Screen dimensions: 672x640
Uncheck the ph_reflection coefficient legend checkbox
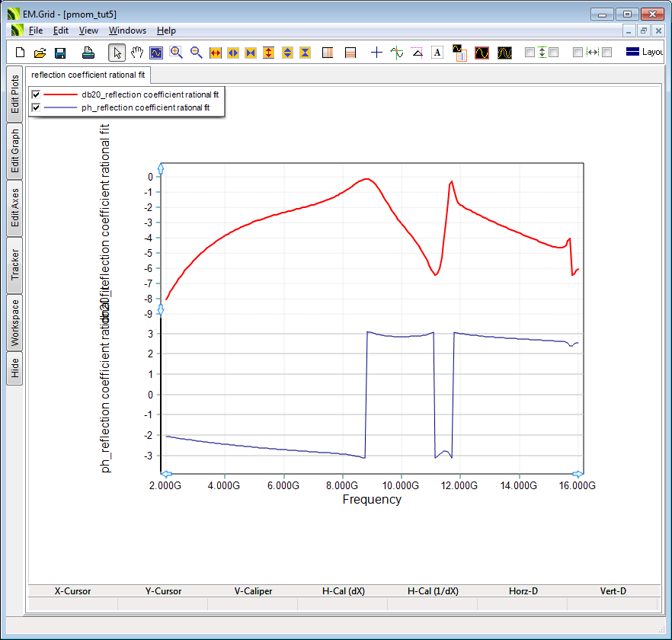pos(35,108)
